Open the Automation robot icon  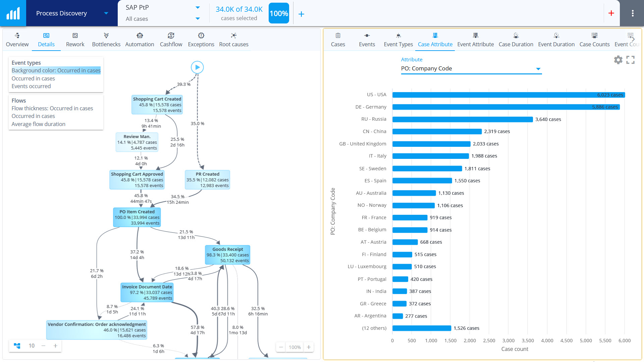pyautogui.click(x=140, y=35)
